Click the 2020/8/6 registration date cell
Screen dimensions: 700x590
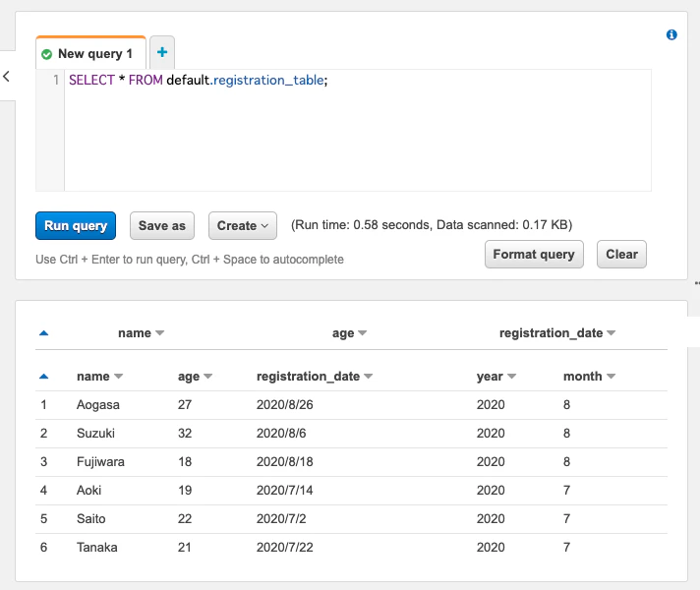[x=281, y=434]
